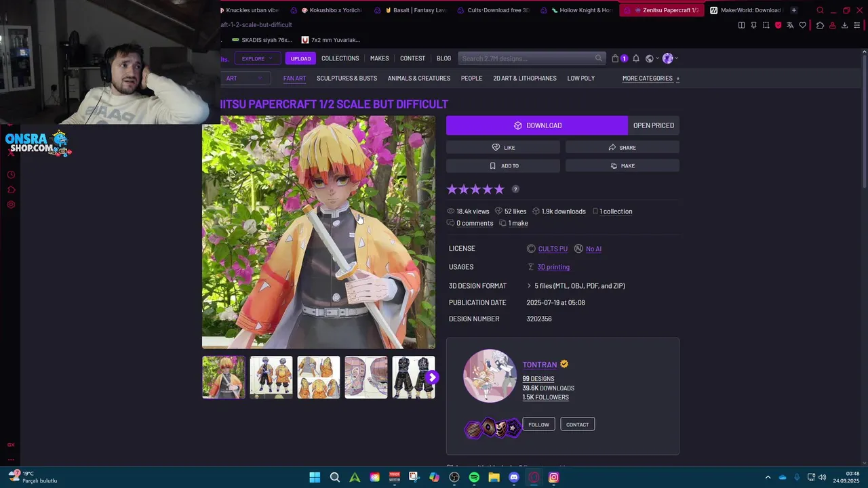Screen dimensions: 868x488
Task: Open Discord from the taskbar
Action: coord(514,477)
